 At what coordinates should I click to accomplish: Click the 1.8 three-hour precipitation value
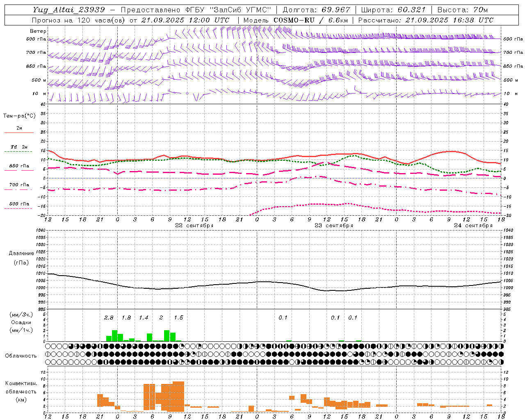pos(126,318)
